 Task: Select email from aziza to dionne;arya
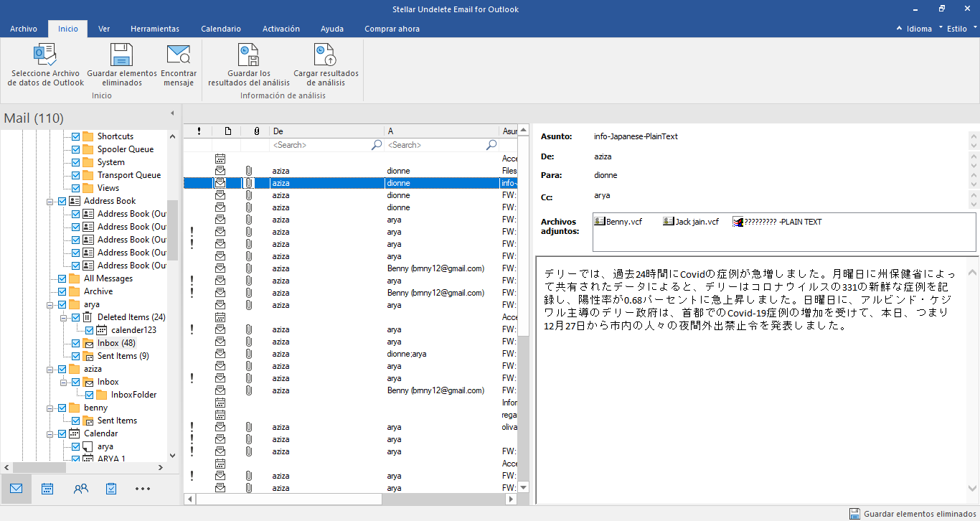coord(350,354)
